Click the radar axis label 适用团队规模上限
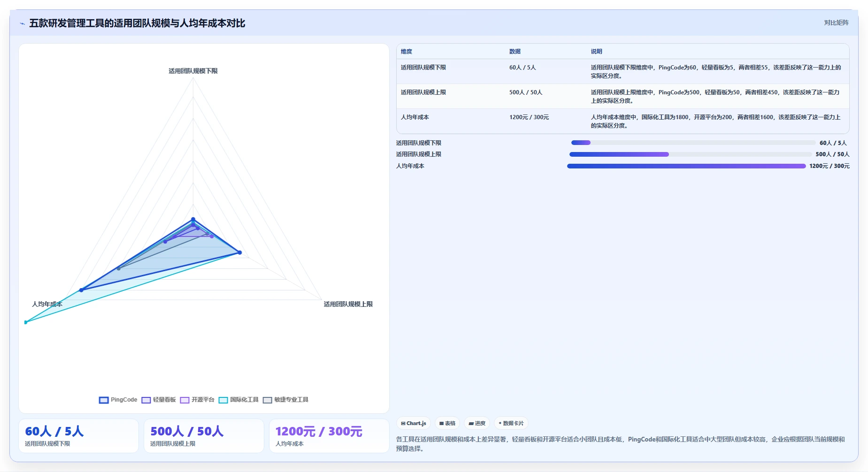 coord(348,304)
